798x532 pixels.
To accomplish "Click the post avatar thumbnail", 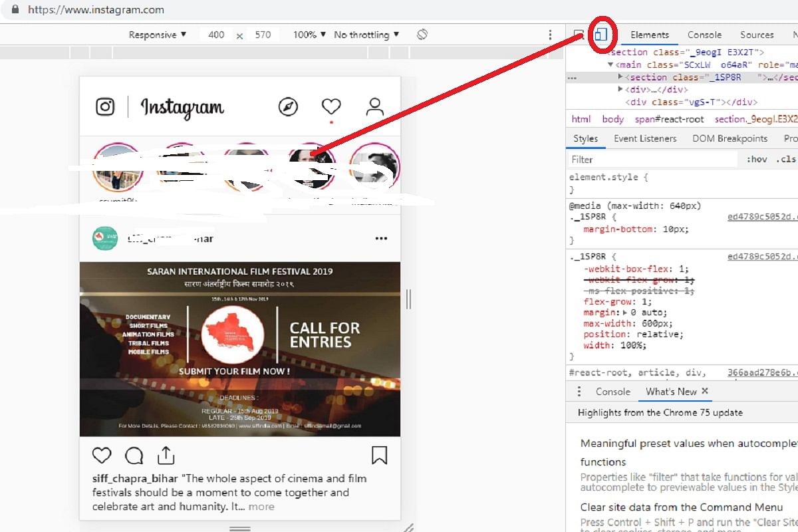I will [105, 239].
